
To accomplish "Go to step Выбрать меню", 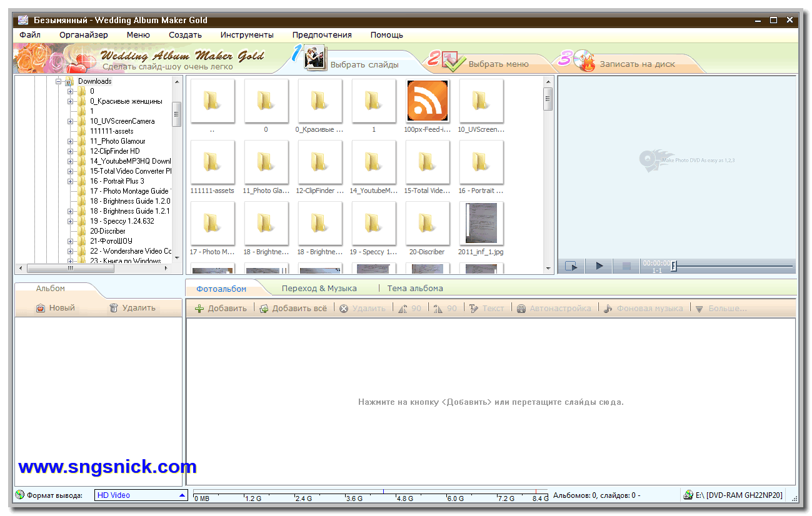I will [499, 64].
